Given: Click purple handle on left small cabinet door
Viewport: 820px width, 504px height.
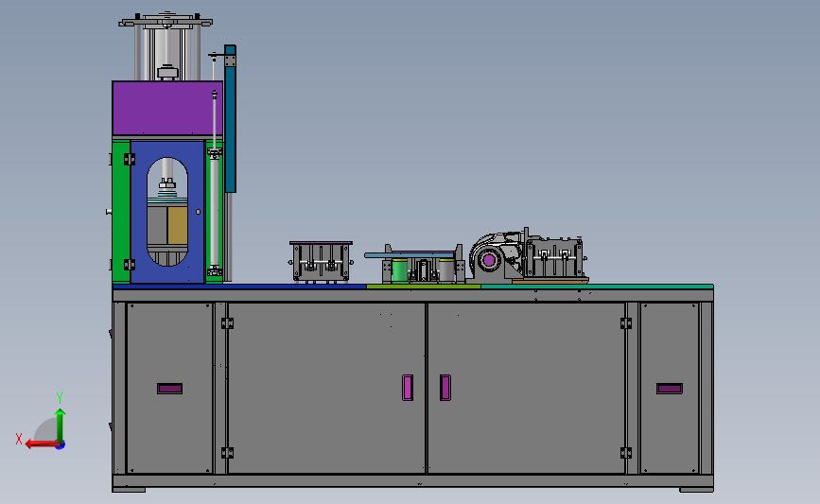Looking at the screenshot, I should click(170, 389).
